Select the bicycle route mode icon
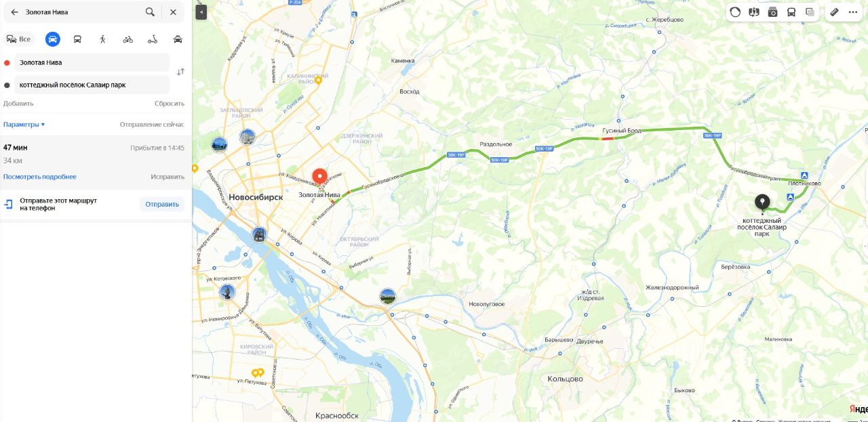Viewport: 868px width, 422px height. click(x=128, y=39)
